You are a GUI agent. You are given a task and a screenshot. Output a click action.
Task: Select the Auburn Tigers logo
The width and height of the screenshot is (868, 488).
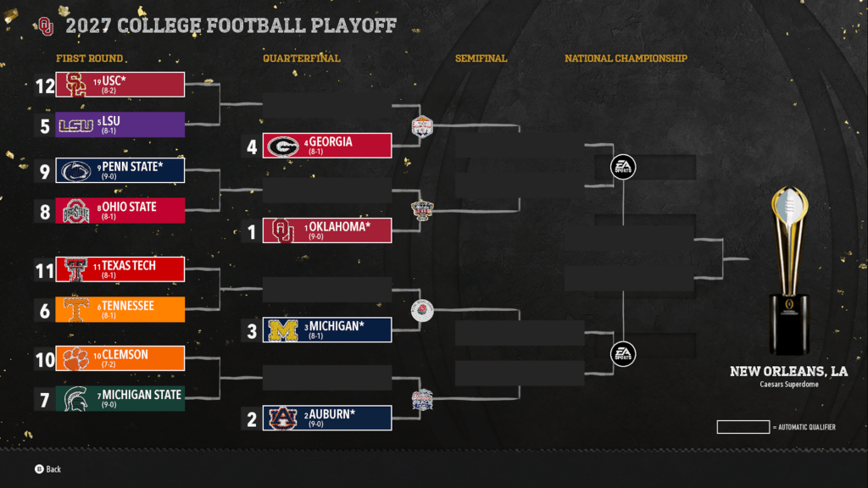click(x=282, y=419)
